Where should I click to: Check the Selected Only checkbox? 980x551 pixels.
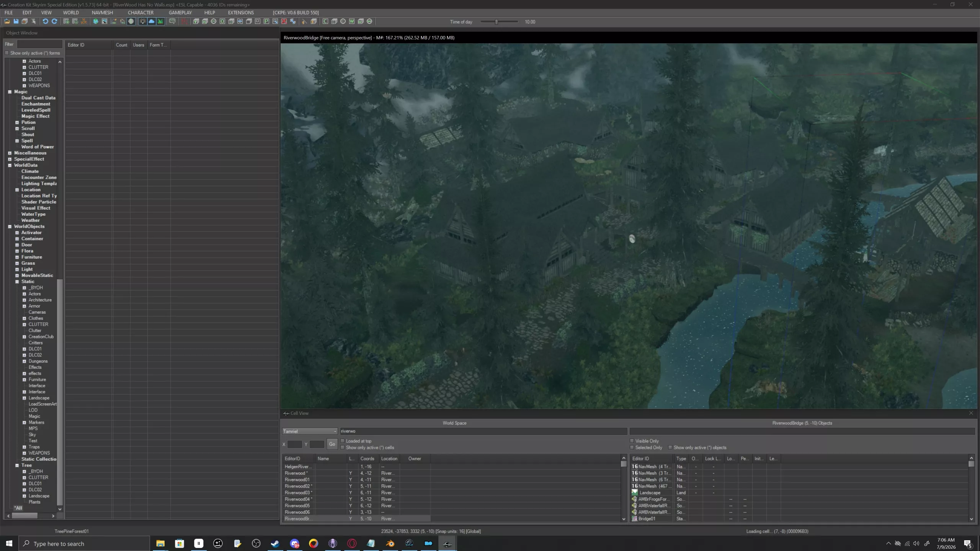pyautogui.click(x=632, y=447)
